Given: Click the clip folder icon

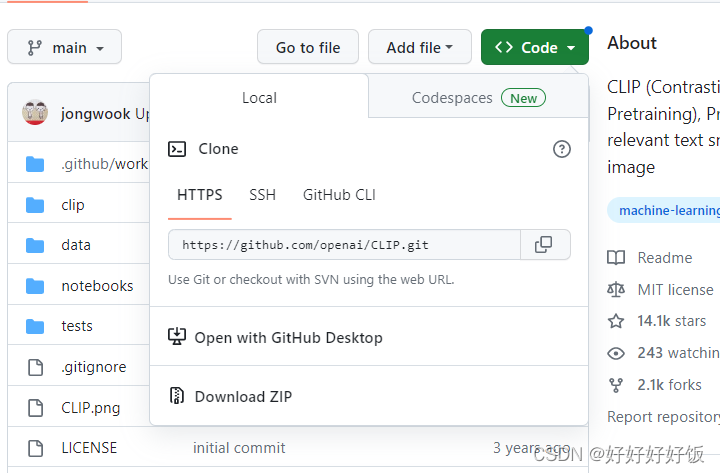Looking at the screenshot, I should (35, 205).
